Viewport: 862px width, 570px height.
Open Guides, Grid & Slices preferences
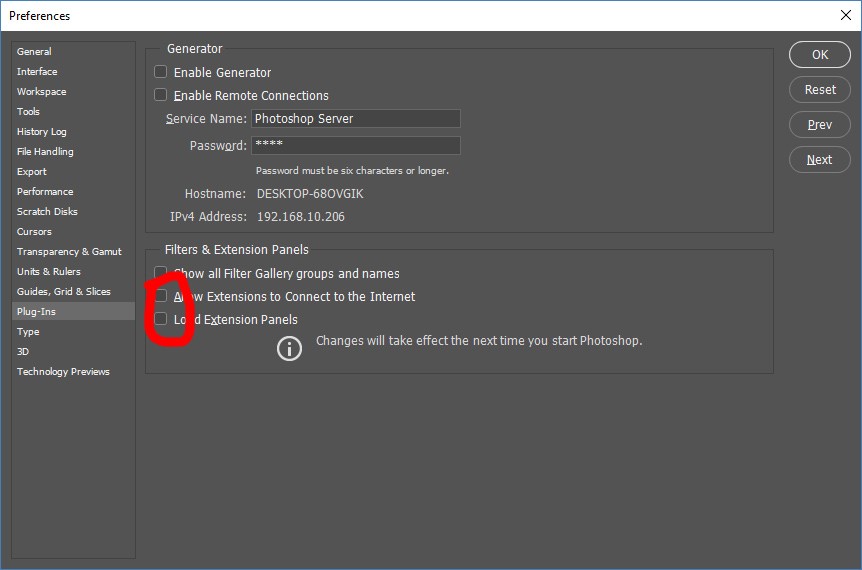[x=64, y=291]
